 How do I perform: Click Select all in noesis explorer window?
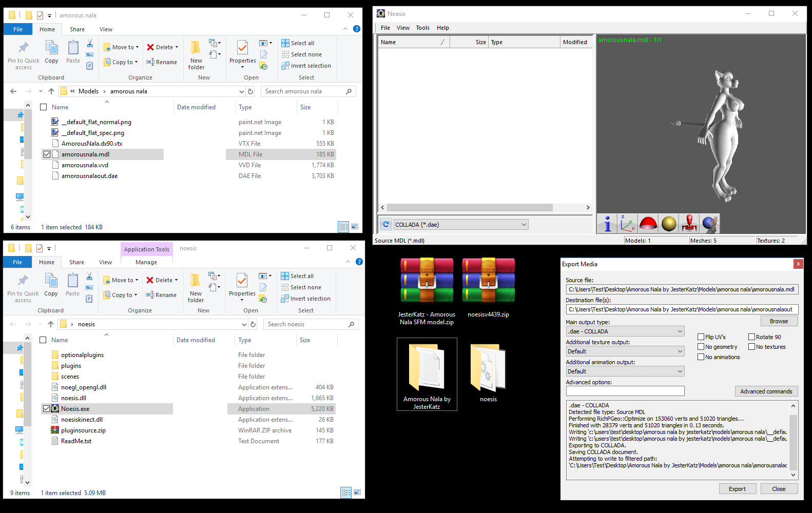(x=297, y=276)
